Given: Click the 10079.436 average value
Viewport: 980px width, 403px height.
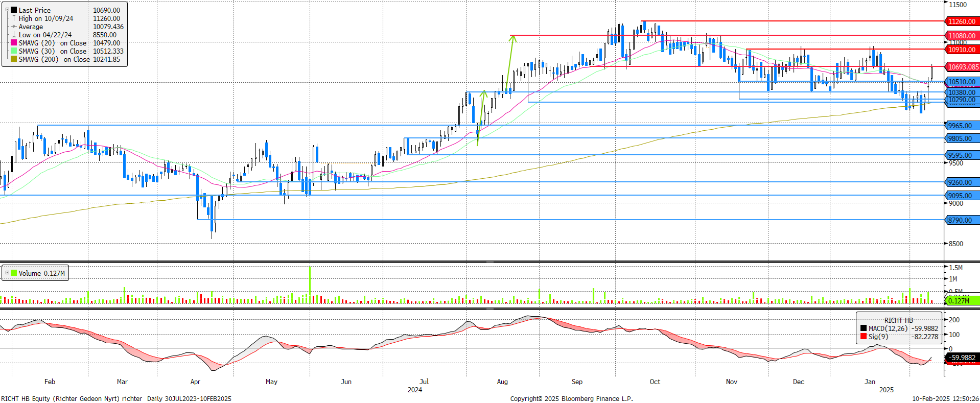Looking at the screenshot, I should (108, 27).
